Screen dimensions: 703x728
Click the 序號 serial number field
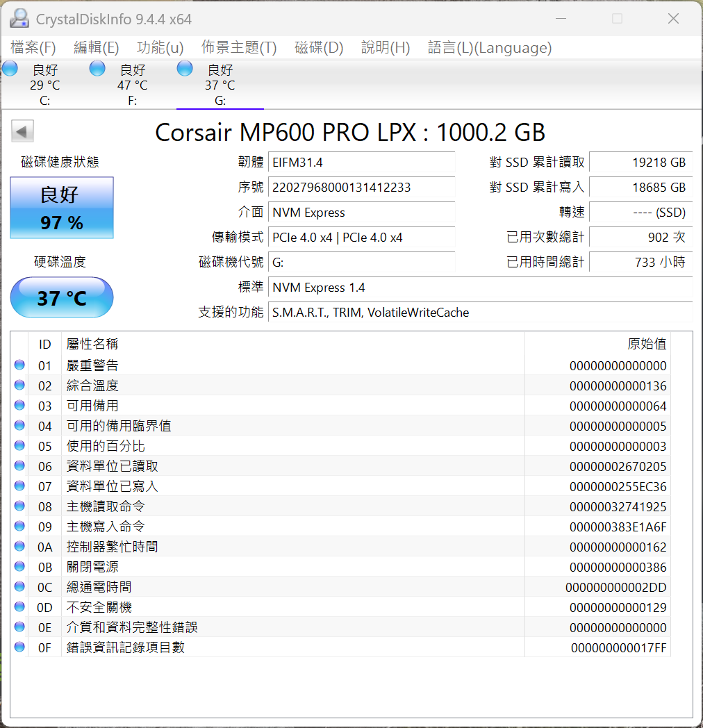pos(361,189)
